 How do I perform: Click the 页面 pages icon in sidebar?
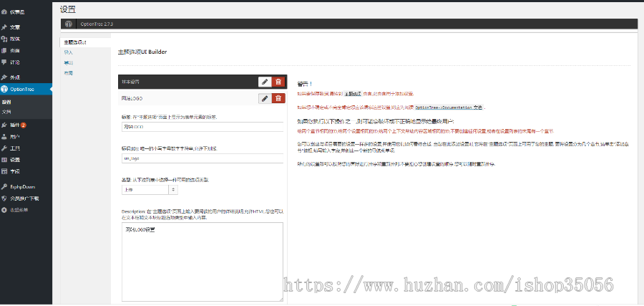pos(4,51)
